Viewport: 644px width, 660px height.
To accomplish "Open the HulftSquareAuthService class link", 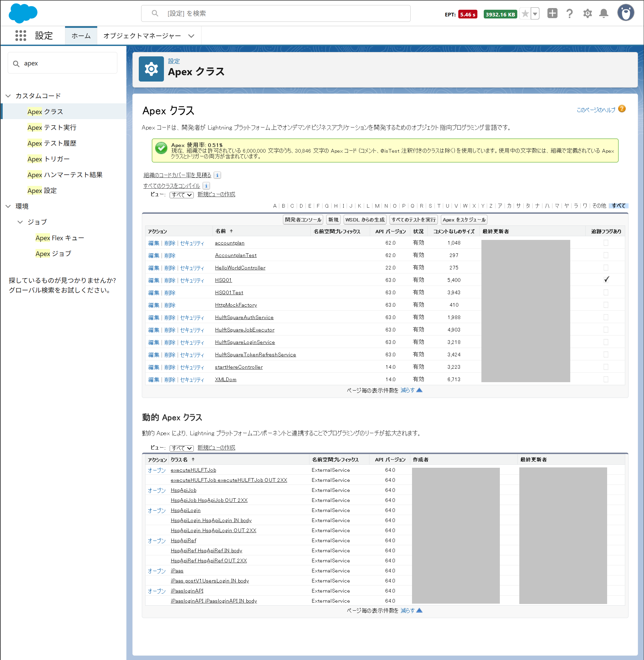I will click(x=244, y=317).
